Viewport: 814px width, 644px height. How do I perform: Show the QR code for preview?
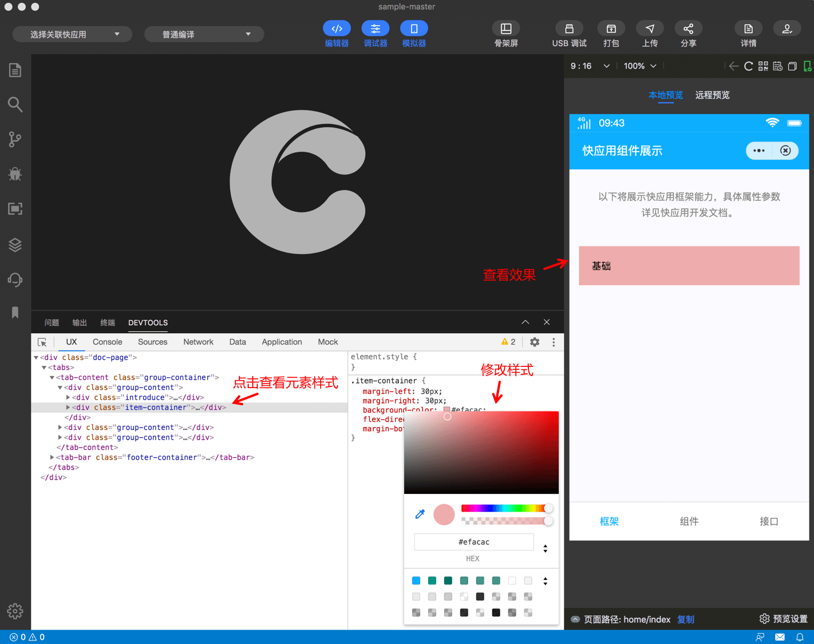pos(763,66)
